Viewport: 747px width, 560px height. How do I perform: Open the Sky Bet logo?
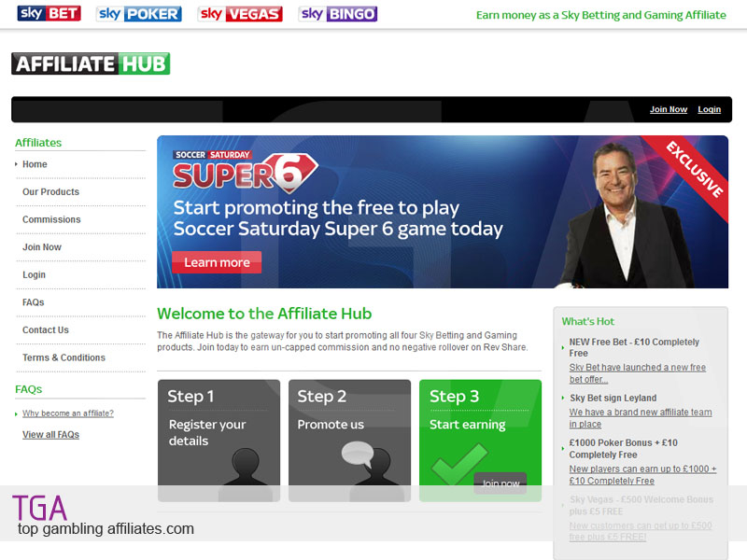tap(49, 13)
